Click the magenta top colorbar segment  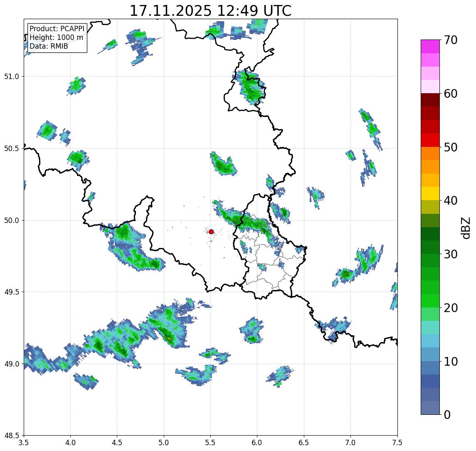(430, 47)
